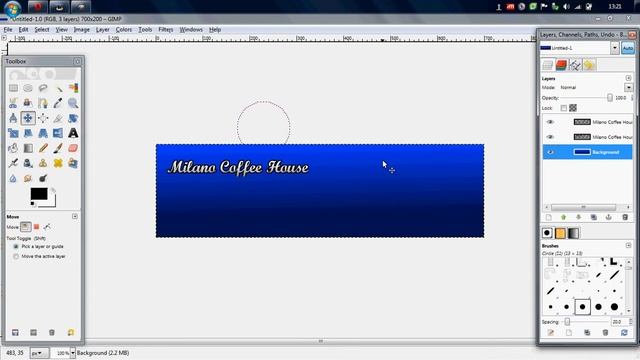Viewport: 640px width, 360px height.
Task: Switch to the Gradients tab
Action: pos(573,233)
